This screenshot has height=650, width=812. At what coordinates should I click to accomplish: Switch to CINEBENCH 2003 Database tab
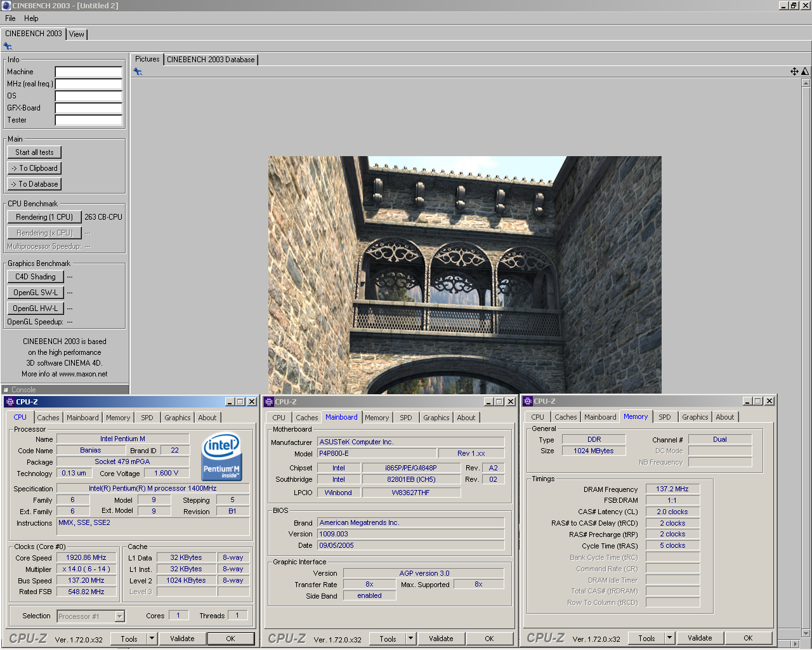coord(211,60)
